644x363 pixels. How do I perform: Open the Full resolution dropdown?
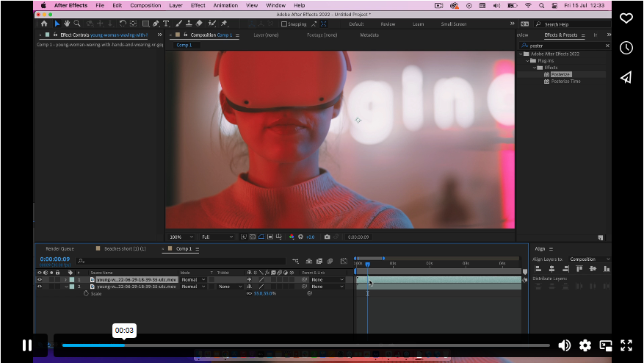click(217, 237)
